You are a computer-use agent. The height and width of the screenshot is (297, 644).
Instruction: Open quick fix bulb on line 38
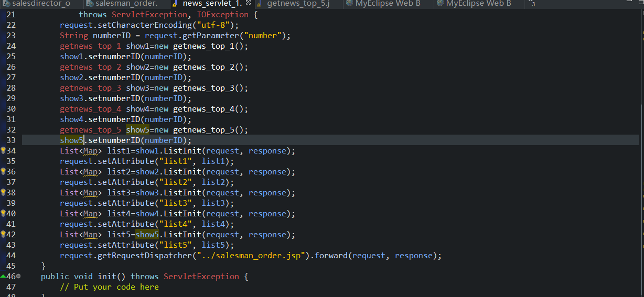coord(3,192)
